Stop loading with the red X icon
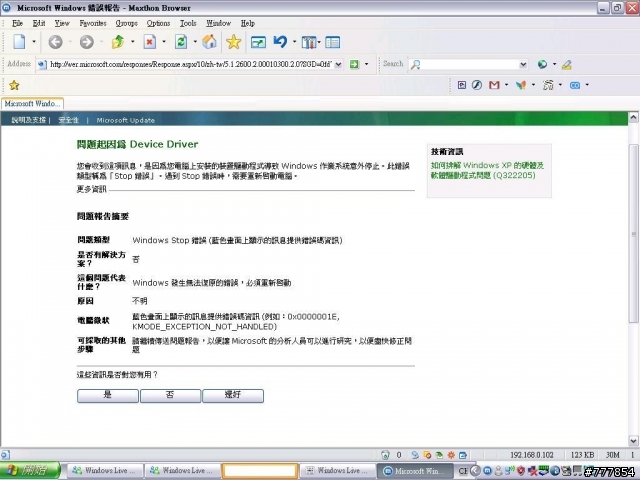 [150, 42]
